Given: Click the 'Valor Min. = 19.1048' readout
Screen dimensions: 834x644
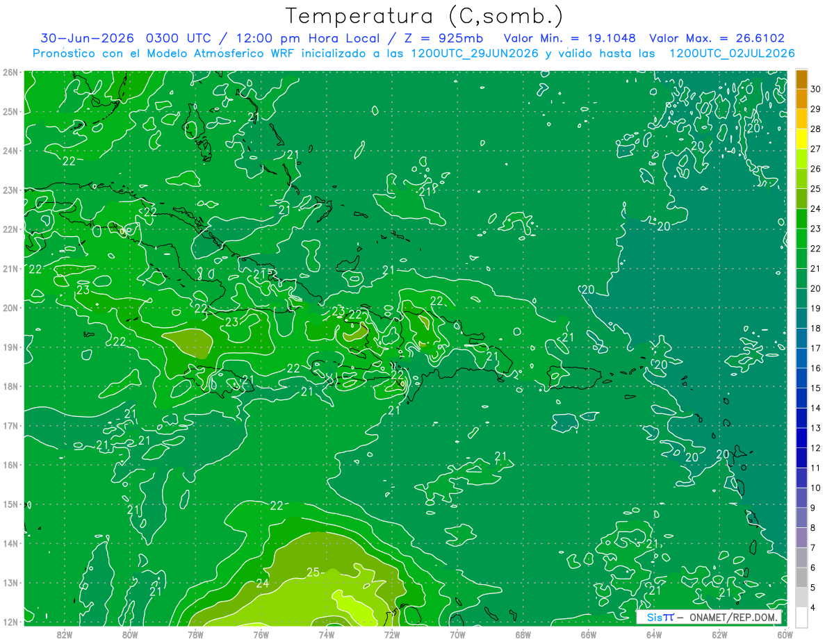Looking at the screenshot, I should tap(570, 38).
